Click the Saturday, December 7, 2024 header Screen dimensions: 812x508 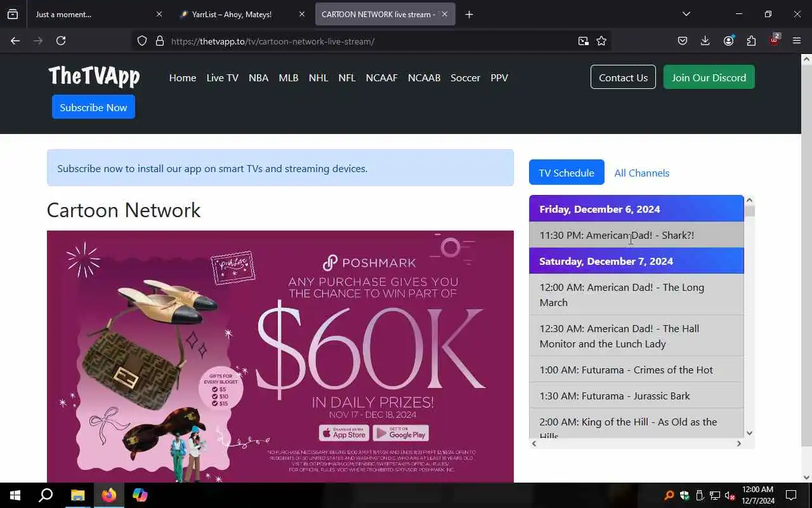(636, 261)
